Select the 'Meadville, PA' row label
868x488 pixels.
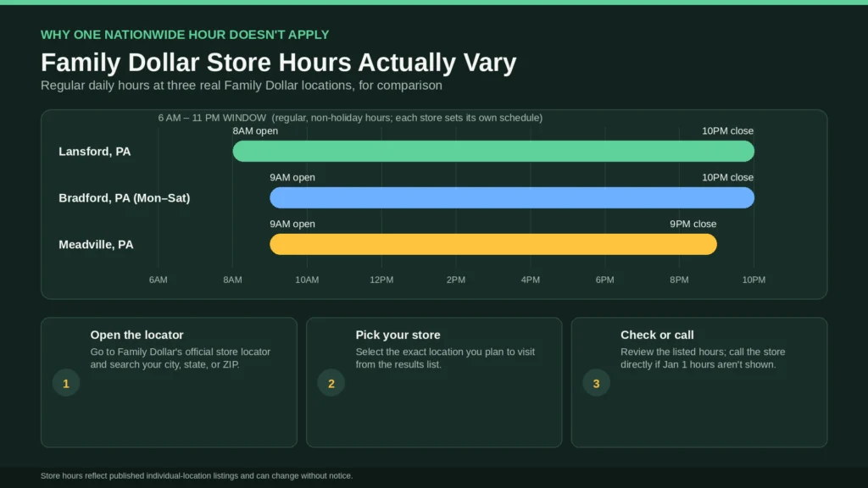point(97,245)
